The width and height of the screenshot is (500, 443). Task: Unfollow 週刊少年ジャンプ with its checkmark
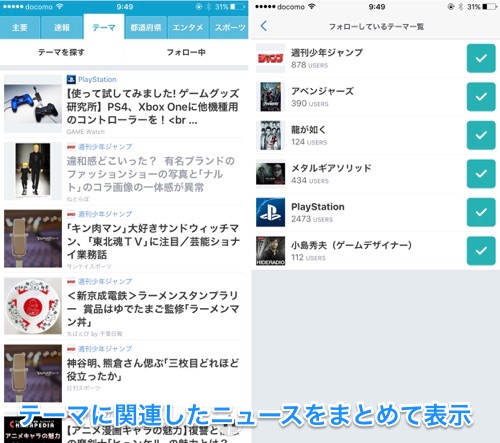point(481,58)
